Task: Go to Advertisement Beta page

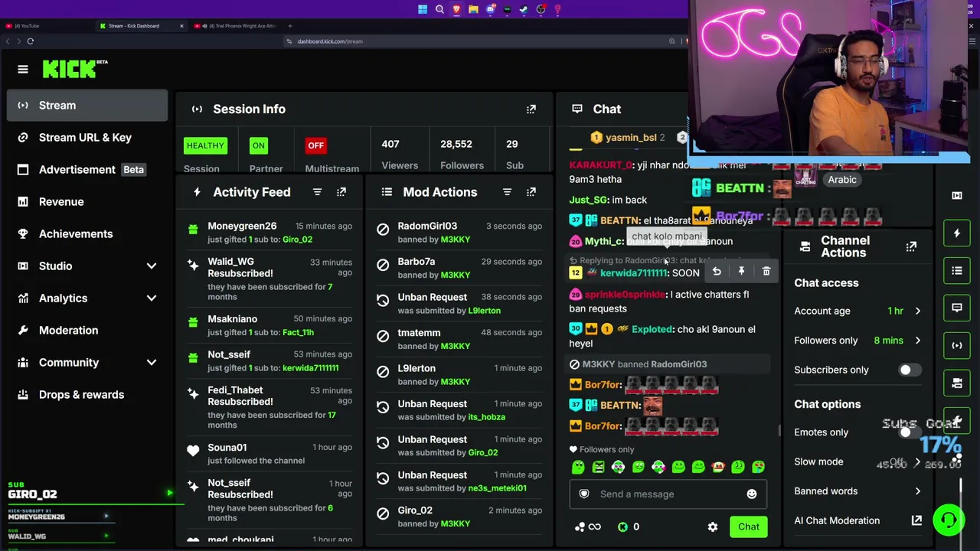Action: coord(87,170)
